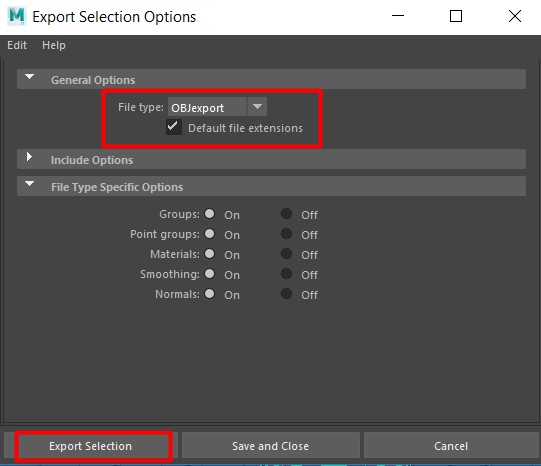Image resolution: width=541 pixels, height=466 pixels.
Task: Collapse File Type Specific Options section
Action: coord(30,184)
